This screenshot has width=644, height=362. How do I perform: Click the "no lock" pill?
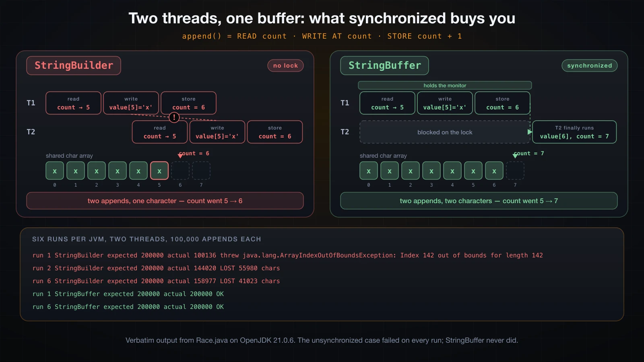285,66
